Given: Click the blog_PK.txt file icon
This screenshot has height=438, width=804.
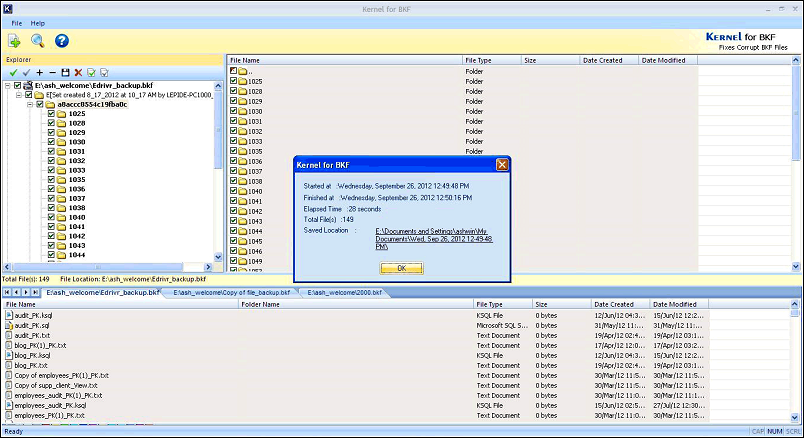Looking at the screenshot, I should pyautogui.click(x=9, y=365).
